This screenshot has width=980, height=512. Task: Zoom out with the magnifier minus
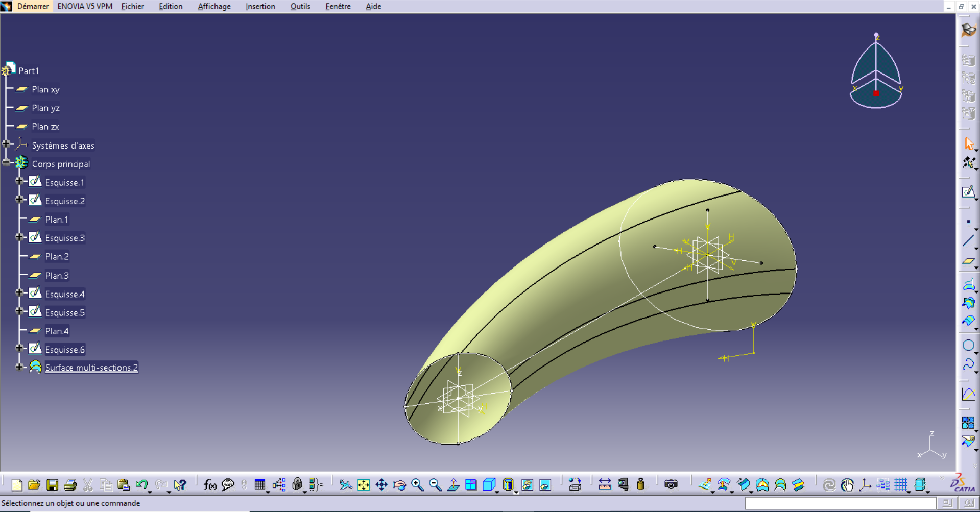[x=435, y=484]
